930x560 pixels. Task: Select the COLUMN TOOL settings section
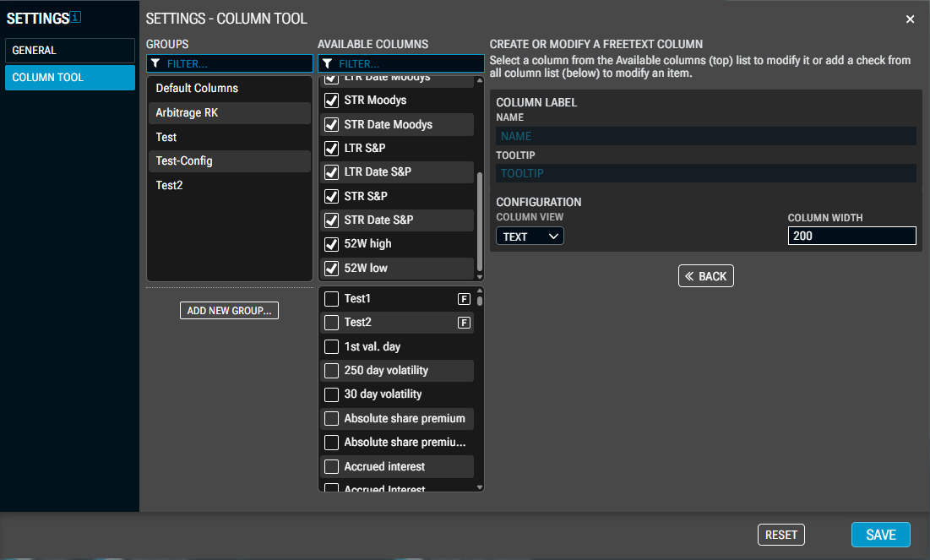(x=70, y=77)
